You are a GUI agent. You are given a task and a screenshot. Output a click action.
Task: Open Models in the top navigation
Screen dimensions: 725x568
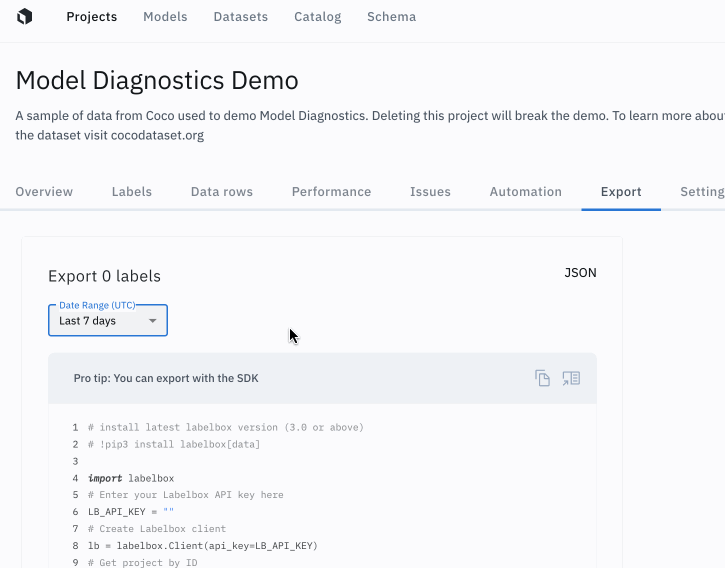tap(165, 17)
